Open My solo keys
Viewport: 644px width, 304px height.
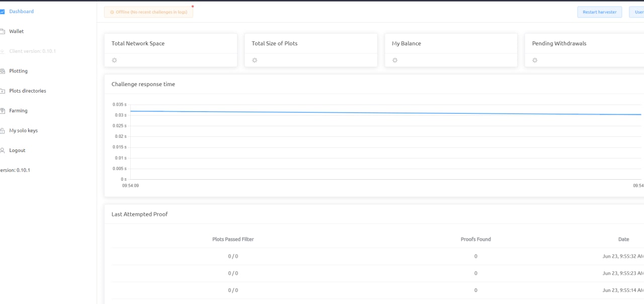pyautogui.click(x=24, y=131)
